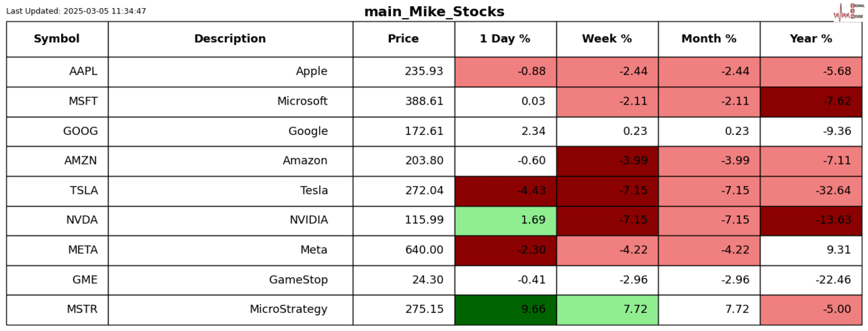This screenshot has width=868, height=331.
Task: Select Microsoft's dark red Year % cell
Action: point(811,101)
